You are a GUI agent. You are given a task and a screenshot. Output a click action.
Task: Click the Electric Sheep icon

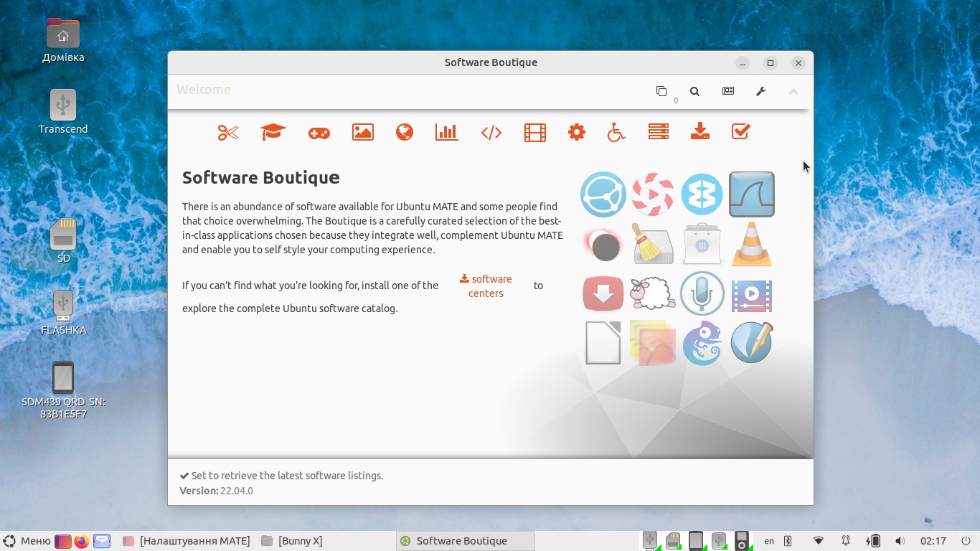click(653, 293)
